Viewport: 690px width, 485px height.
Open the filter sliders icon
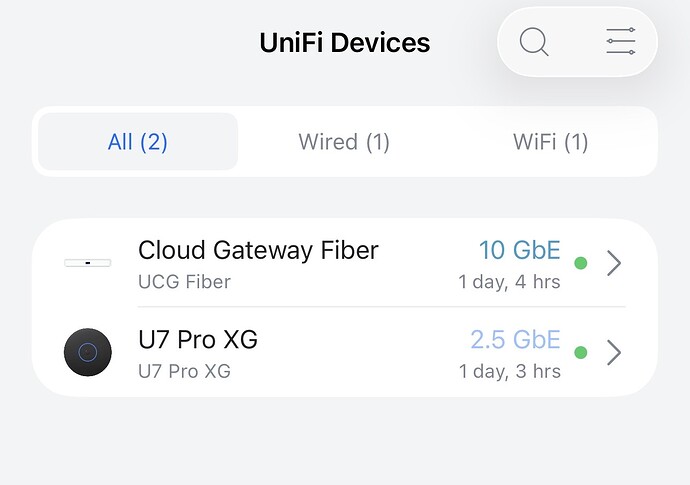[x=620, y=41]
